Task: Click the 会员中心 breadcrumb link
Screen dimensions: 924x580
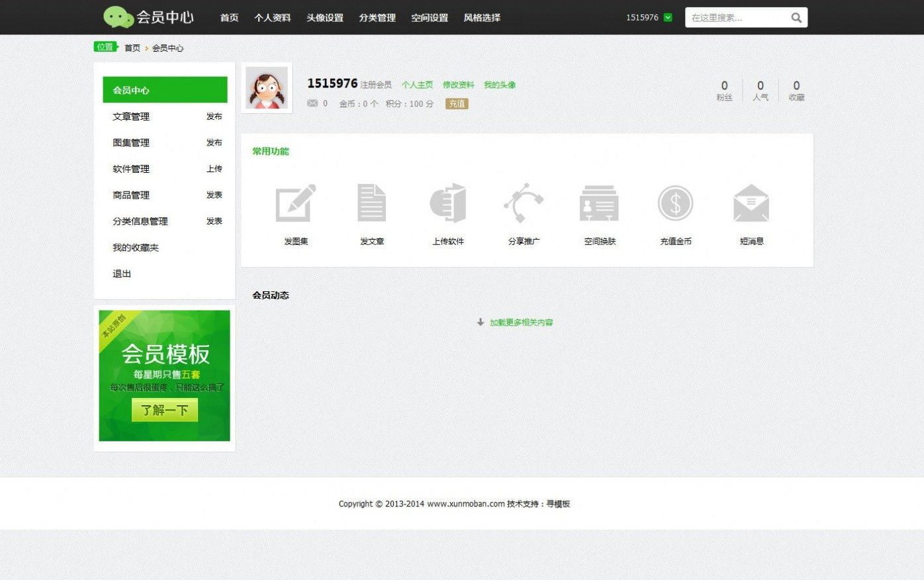Action: tap(167, 48)
